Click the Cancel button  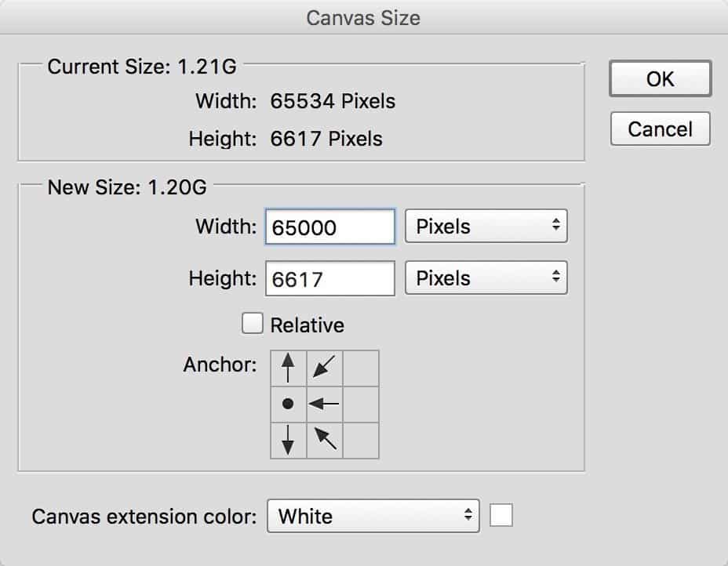point(660,129)
